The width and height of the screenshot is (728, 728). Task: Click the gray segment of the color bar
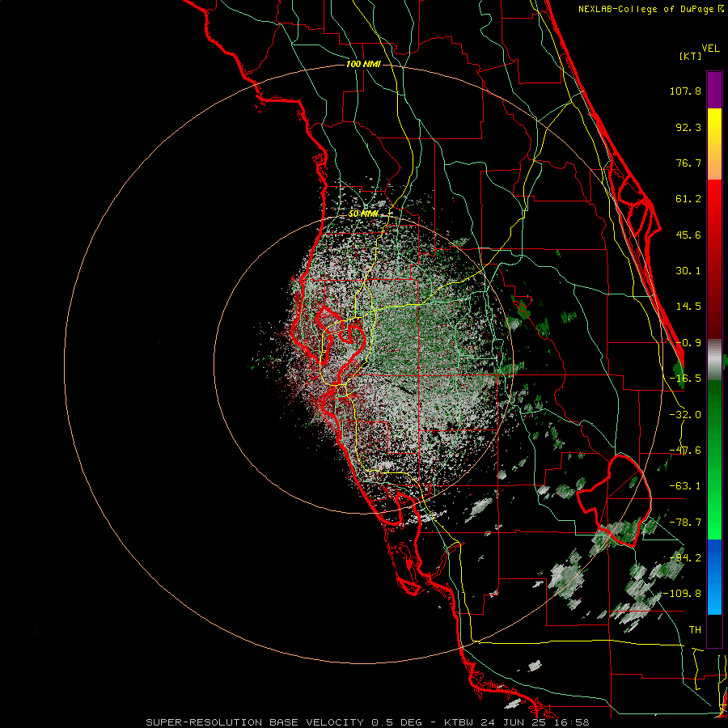click(x=714, y=360)
